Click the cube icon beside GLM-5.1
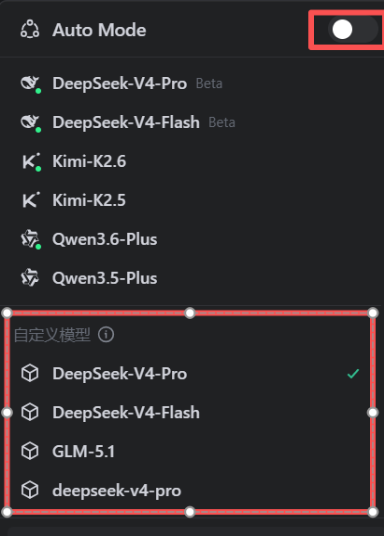 click(x=30, y=451)
